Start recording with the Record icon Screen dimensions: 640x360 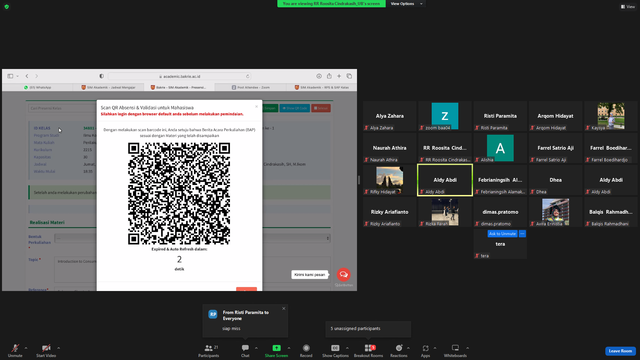pyautogui.click(x=306, y=348)
